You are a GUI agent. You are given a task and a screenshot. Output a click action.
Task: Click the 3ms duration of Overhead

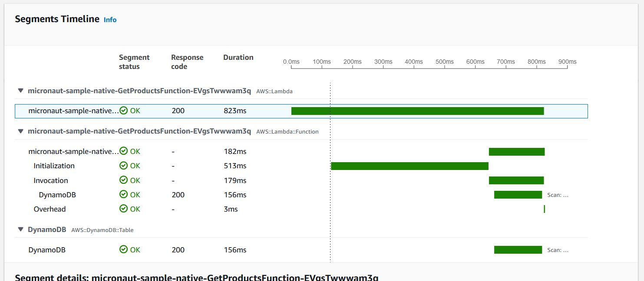click(x=231, y=209)
